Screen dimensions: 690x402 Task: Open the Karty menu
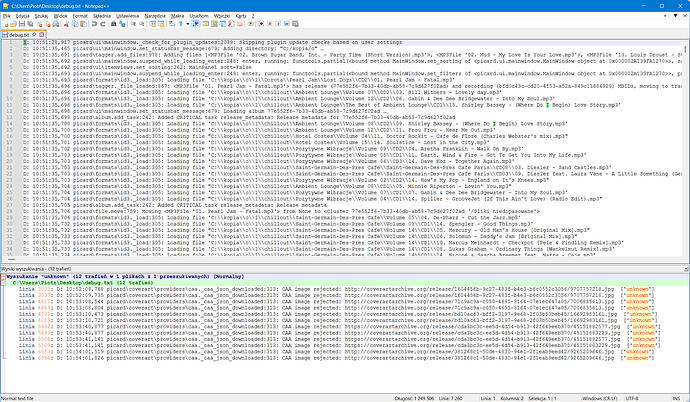(x=241, y=16)
